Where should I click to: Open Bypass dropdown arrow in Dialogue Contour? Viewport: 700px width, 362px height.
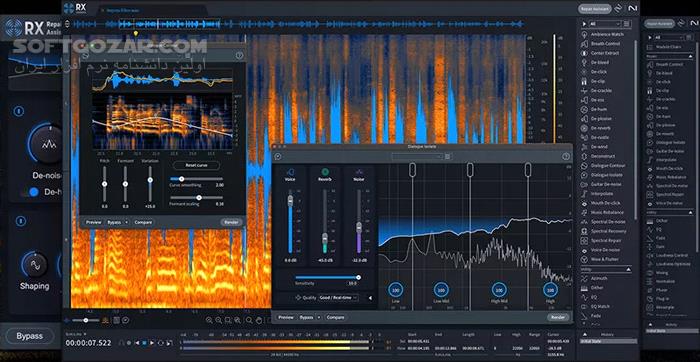(126, 222)
